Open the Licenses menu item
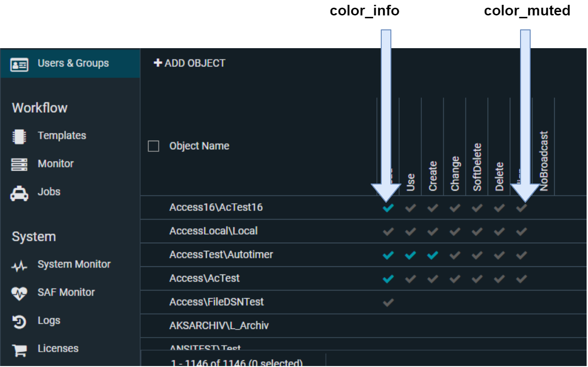 tap(58, 349)
